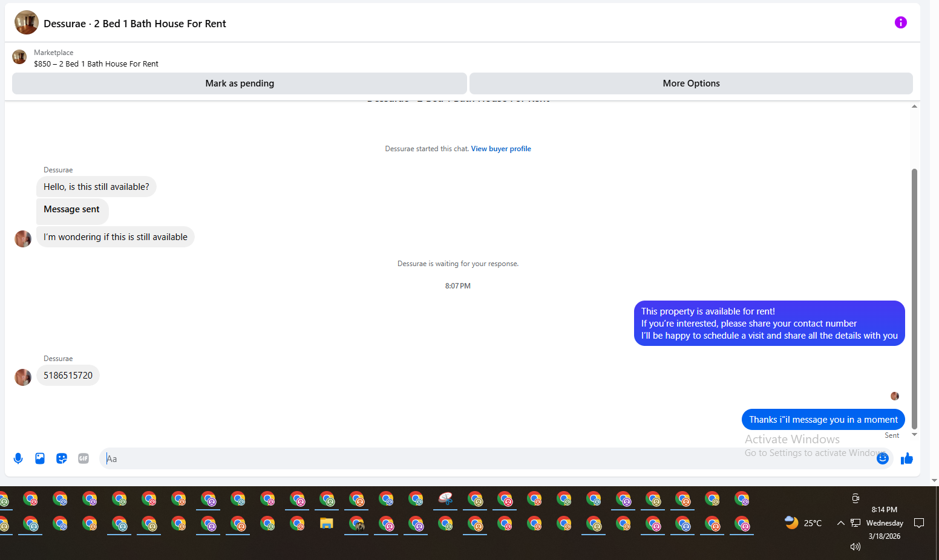The height and width of the screenshot is (560, 939).
Task: Click the '$850 – 2 Bed 1 Bath' listing title
Action: 96,63
